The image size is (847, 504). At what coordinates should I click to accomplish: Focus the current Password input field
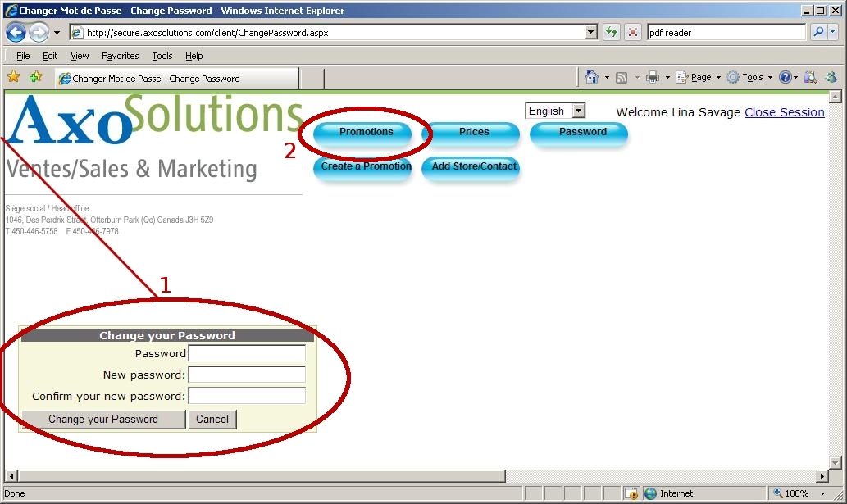tap(247, 353)
